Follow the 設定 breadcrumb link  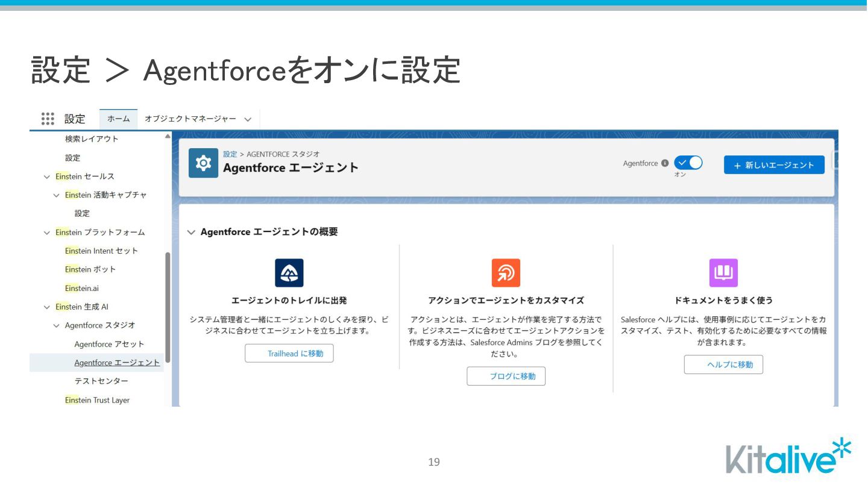point(230,154)
